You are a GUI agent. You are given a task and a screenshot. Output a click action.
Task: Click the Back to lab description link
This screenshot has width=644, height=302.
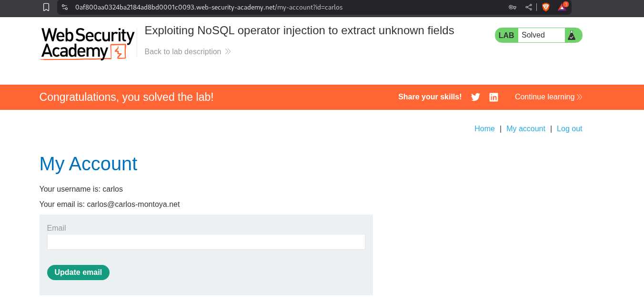[183, 51]
